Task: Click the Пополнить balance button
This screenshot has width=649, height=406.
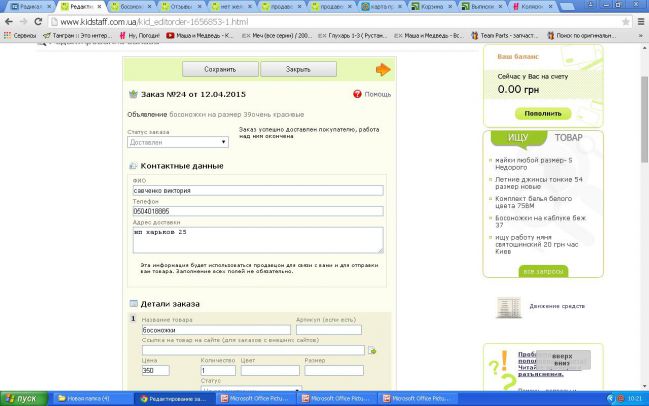Action: [x=542, y=114]
